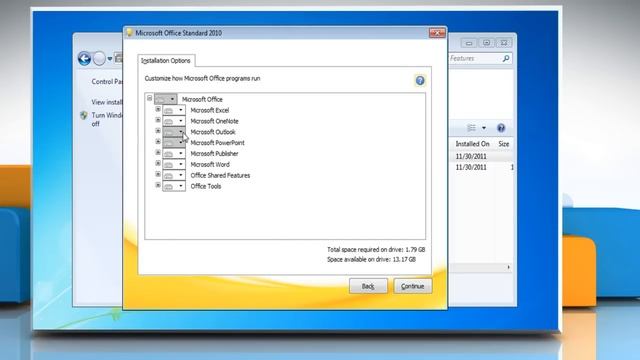The width and height of the screenshot is (640, 360).
Task: Open install dropdown for Microsoft OneNote
Action: (x=174, y=121)
